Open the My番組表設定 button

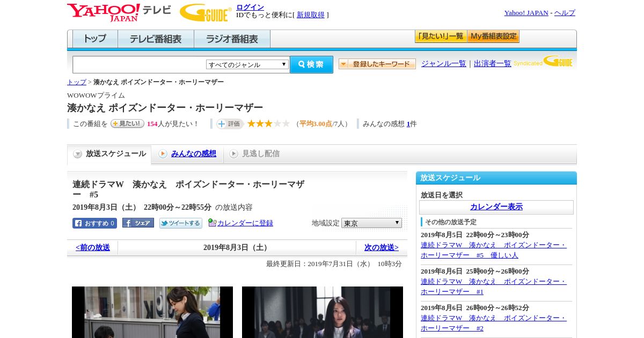(493, 36)
